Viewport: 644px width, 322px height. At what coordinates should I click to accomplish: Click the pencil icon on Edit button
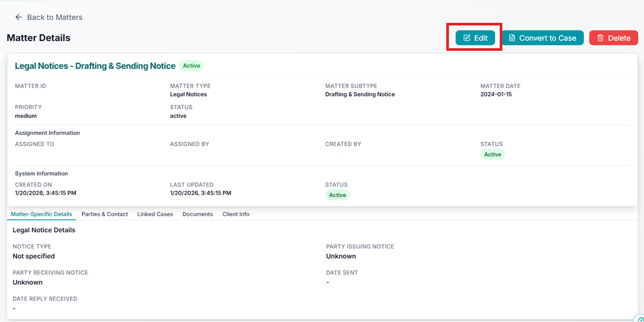point(467,38)
